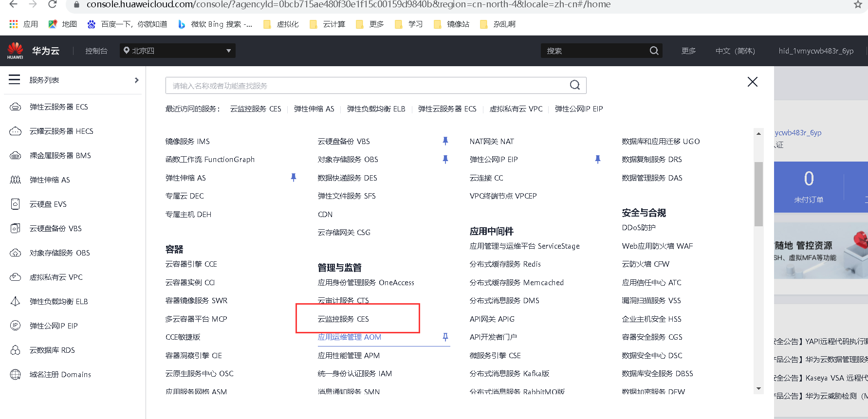Click the Chrome apps grid icon
Image resolution: width=868 pixels, height=419 pixels.
tap(14, 24)
